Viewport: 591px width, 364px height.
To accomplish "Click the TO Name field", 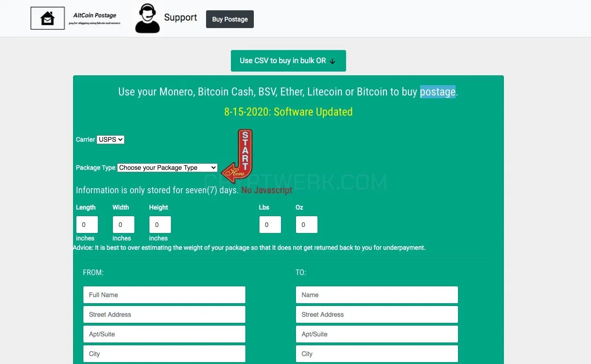I will click(377, 295).
